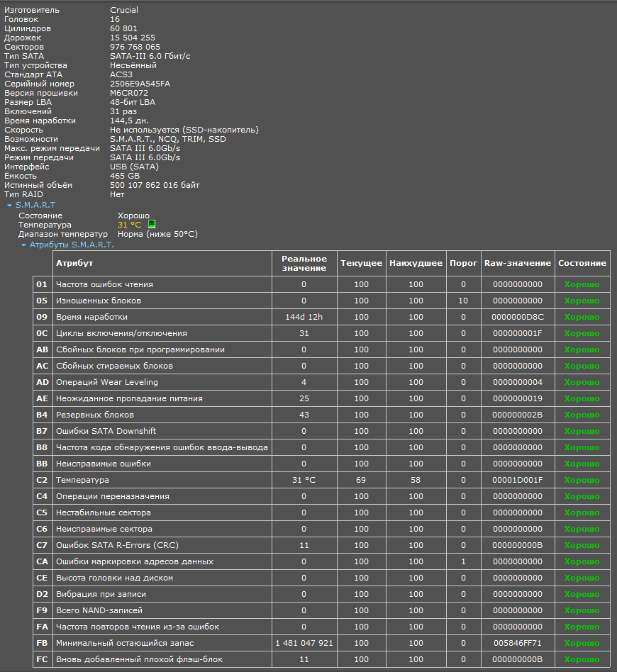Select the Ошибок SATA R-Errors (CRC) row
This screenshot has height=672, width=617.
click(321, 545)
